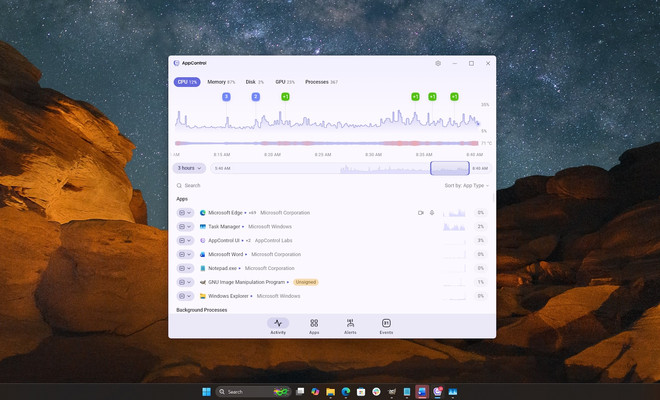Open the Sort by: App Type dropdown

click(x=467, y=185)
